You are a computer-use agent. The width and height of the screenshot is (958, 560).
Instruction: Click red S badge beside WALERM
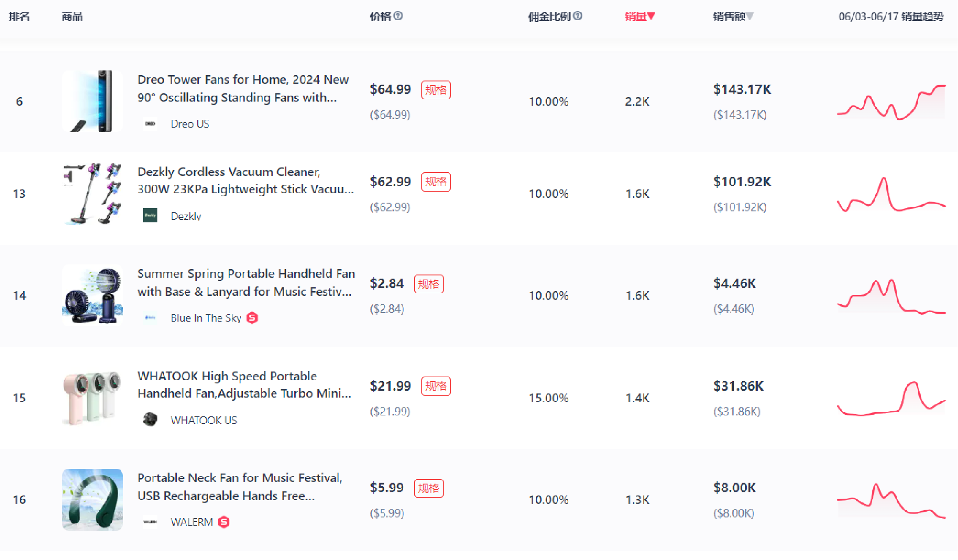coord(224,522)
